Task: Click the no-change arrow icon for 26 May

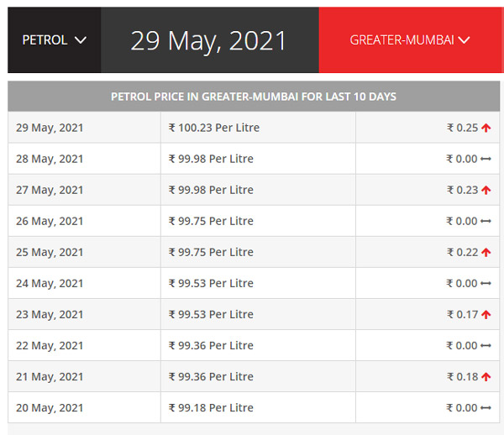Action: click(x=486, y=222)
